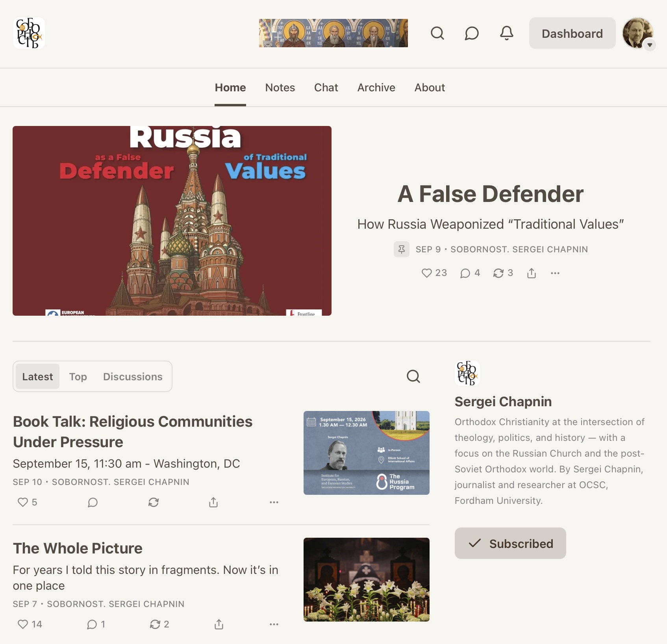Share The Whole Picture post
This screenshot has width=667, height=644.
219,624
